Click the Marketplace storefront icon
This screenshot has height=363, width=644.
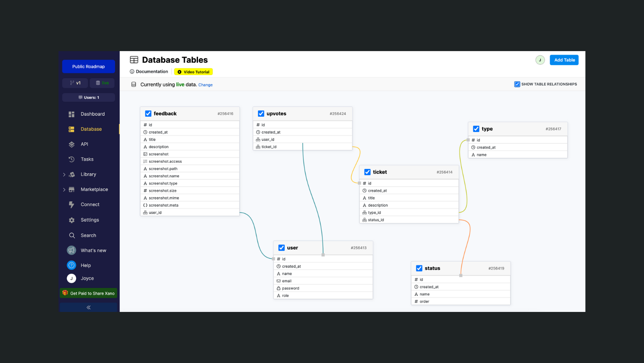(71, 189)
